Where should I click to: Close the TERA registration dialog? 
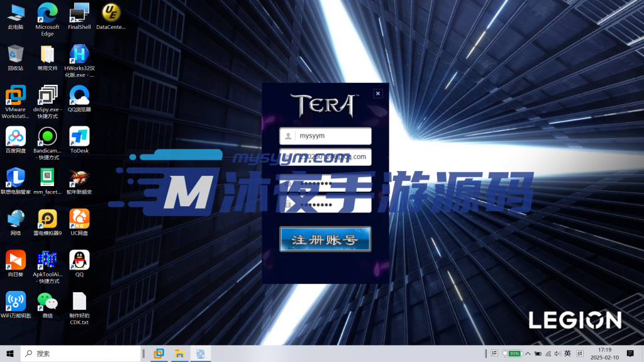click(378, 94)
